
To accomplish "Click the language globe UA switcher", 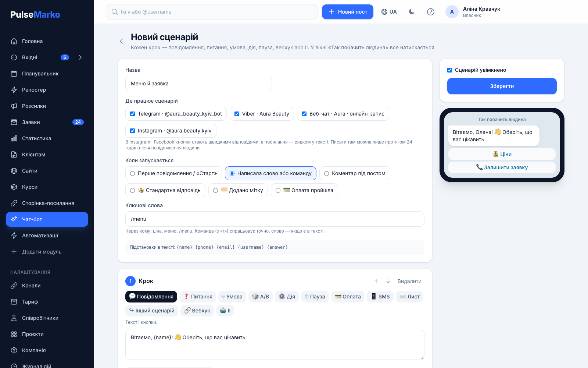I will coord(389,12).
